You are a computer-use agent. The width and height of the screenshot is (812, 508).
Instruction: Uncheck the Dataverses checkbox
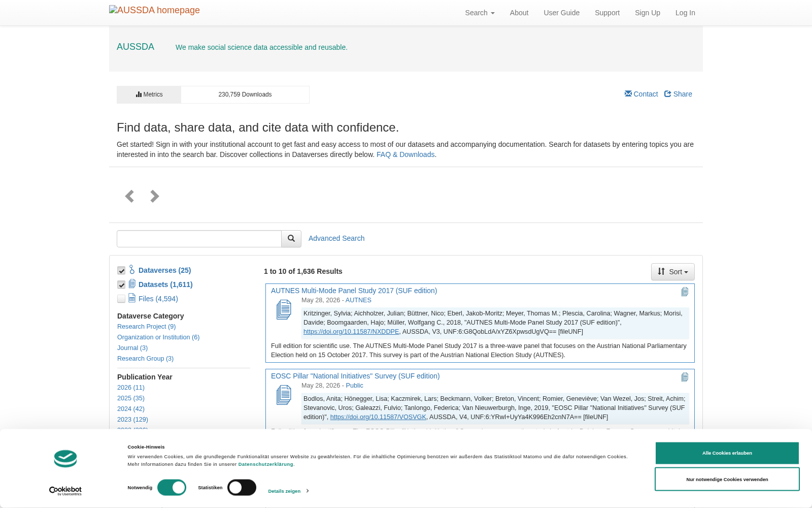[x=121, y=271]
